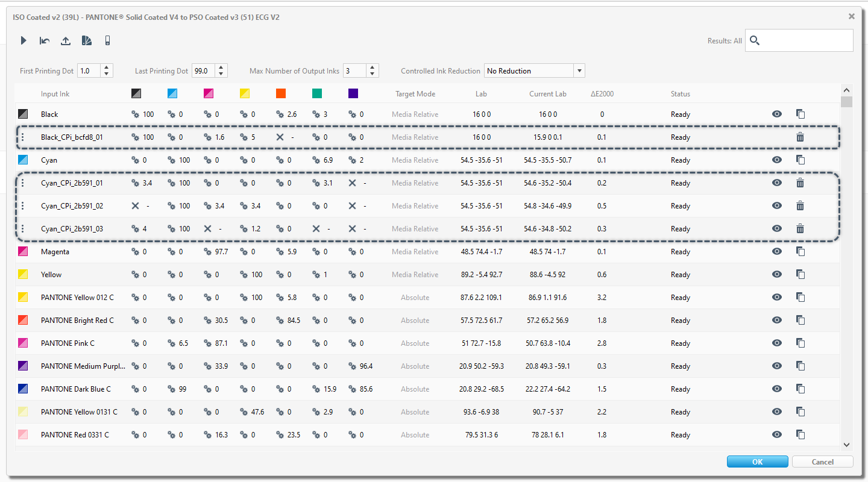This screenshot has width=868, height=482.
Task: Toggle visibility eye for Black row
Action: click(777, 114)
